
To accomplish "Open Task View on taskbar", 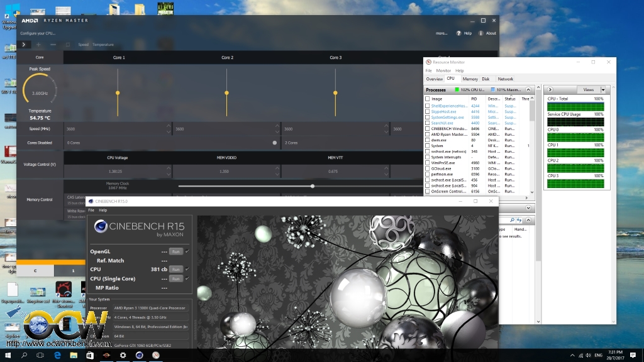I will point(40,355).
